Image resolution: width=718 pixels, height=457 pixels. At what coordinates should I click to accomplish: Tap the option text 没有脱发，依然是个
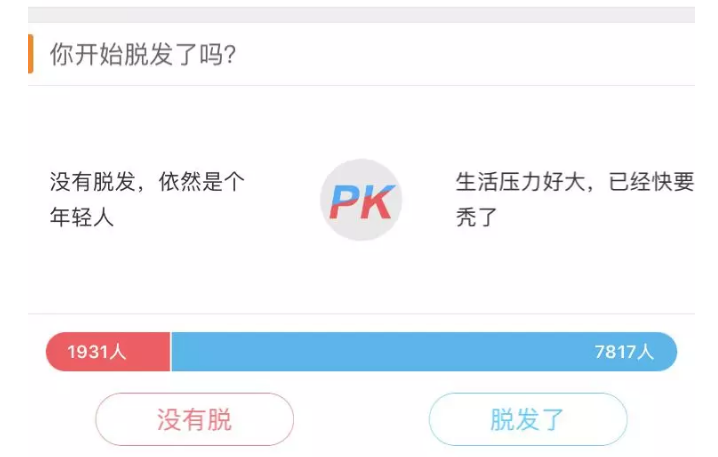click(x=147, y=183)
